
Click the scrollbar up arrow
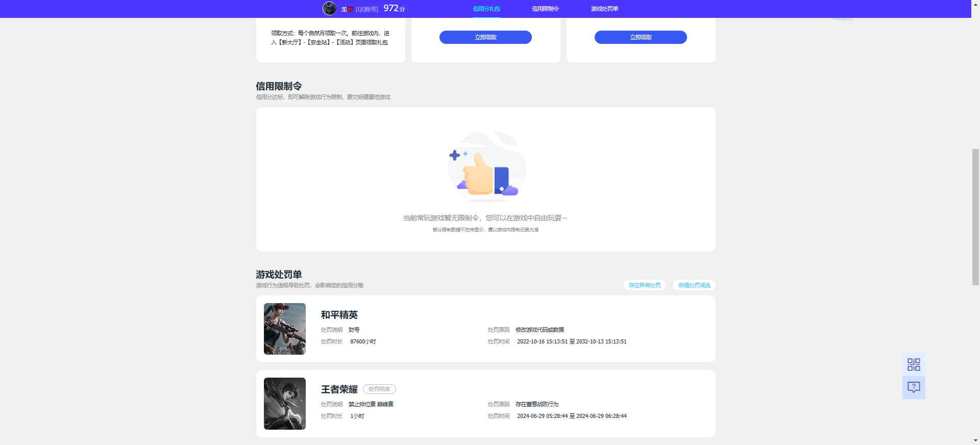tap(975, 4)
